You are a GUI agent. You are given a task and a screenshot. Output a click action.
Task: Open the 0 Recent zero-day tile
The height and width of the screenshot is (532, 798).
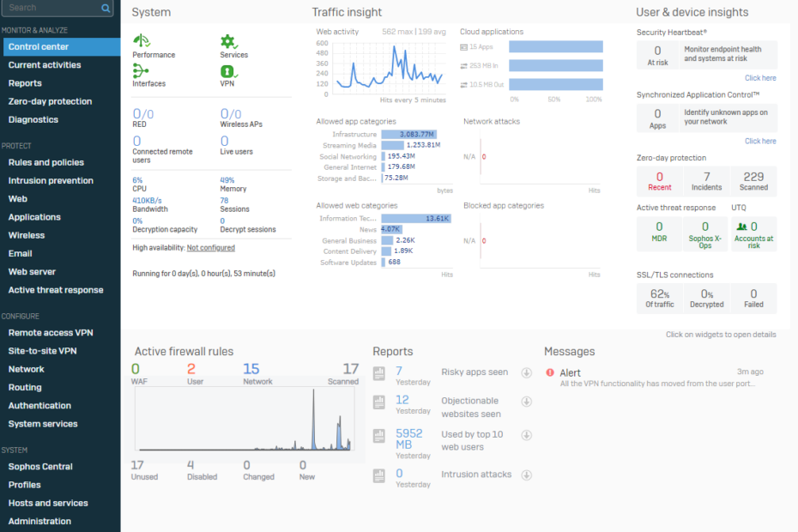pyautogui.click(x=660, y=181)
